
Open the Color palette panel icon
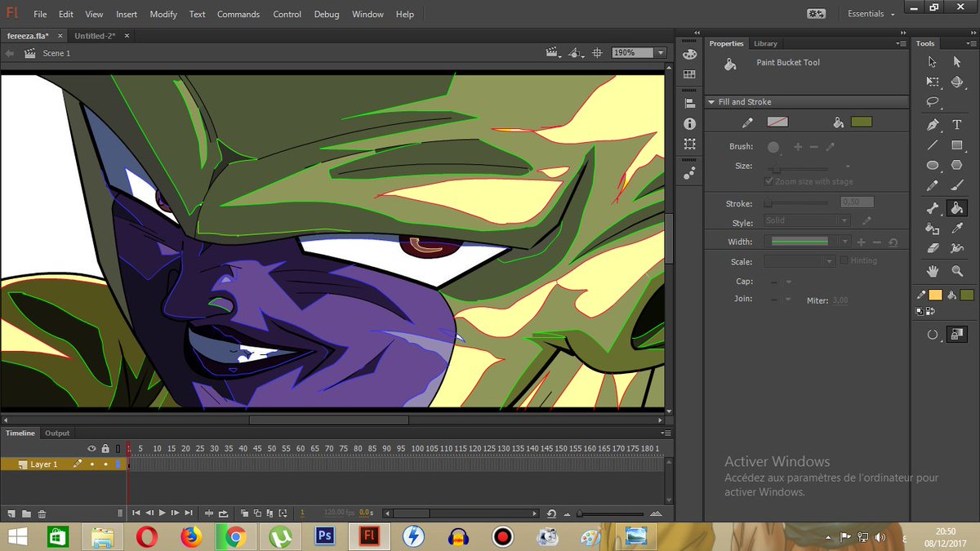tap(690, 56)
